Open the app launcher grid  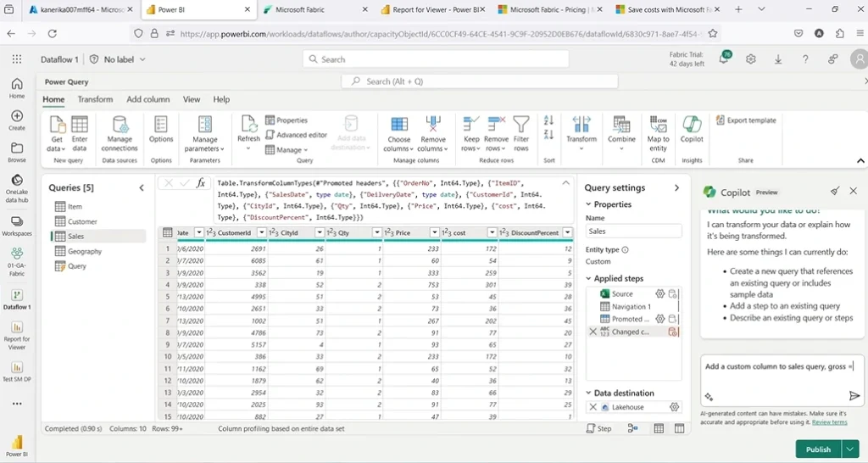17,59
